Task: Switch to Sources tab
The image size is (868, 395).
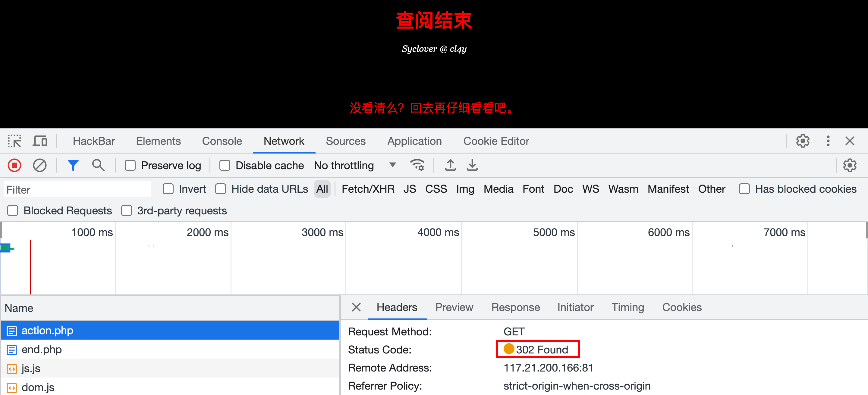Action: pyautogui.click(x=345, y=141)
